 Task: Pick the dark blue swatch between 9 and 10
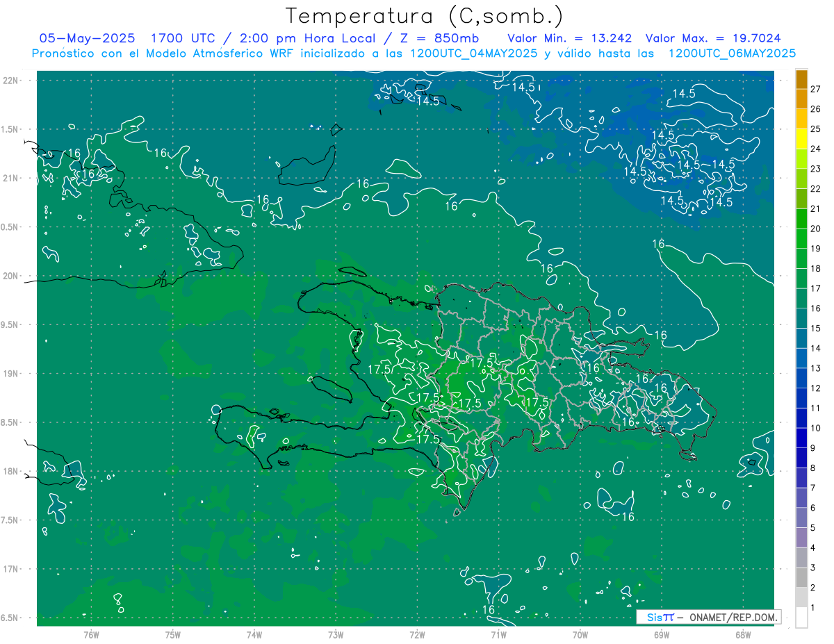[802, 438]
